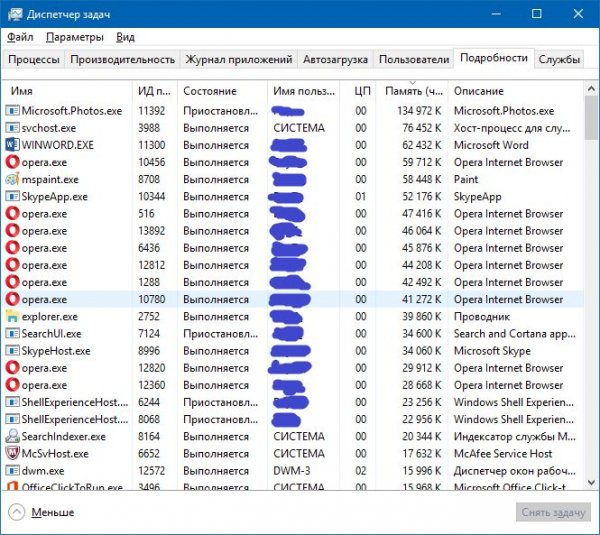Click the McSvHost.exe McAfee shield icon

(12, 454)
